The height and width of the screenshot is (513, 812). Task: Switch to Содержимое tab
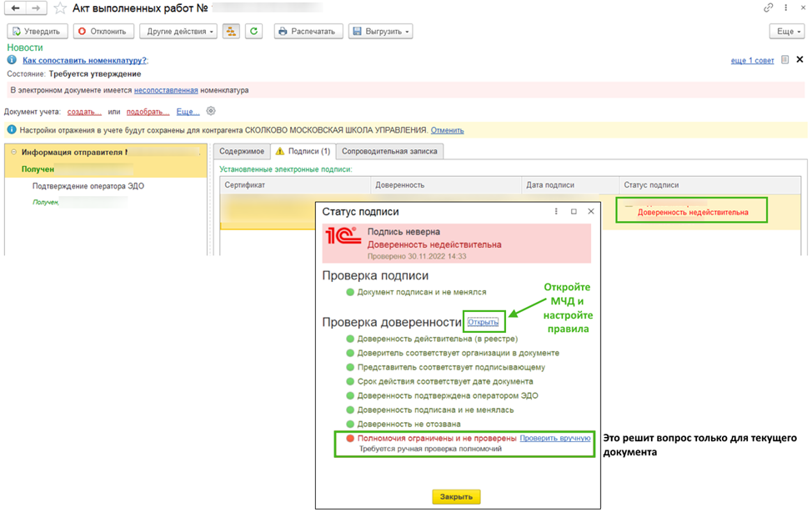[x=241, y=151]
